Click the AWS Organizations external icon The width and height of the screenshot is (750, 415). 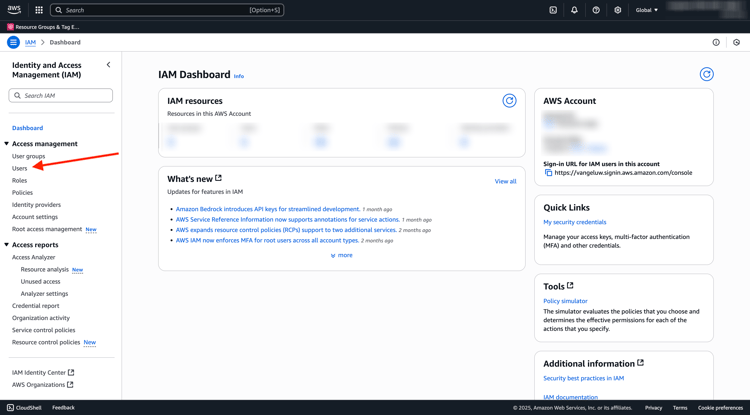[x=70, y=384]
